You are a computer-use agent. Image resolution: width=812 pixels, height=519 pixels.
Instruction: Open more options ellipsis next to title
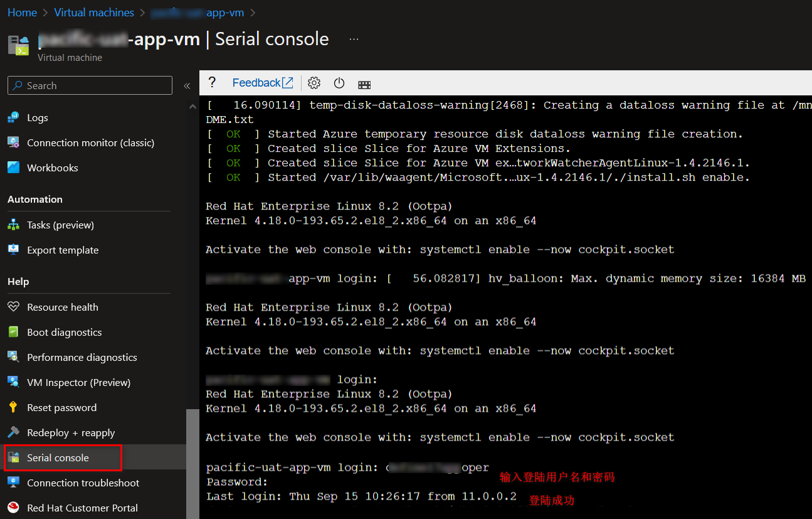pos(354,39)
